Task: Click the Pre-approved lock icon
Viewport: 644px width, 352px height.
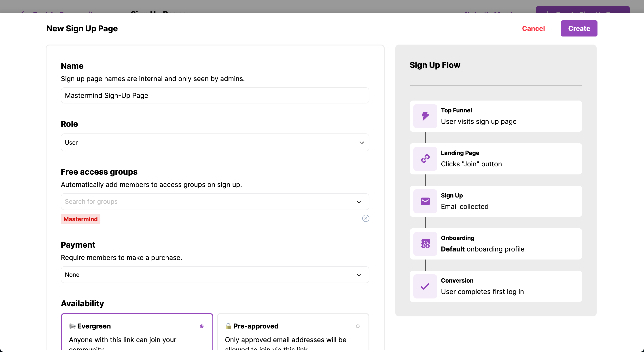Action: tap(228, 326)
